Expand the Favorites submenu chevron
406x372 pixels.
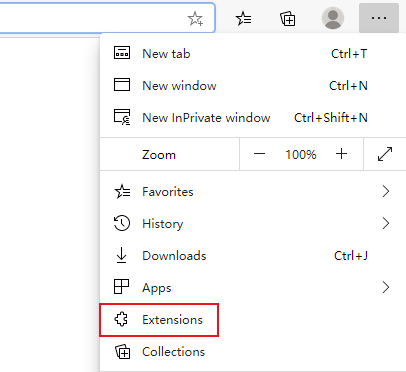click(x=386, y=191)
